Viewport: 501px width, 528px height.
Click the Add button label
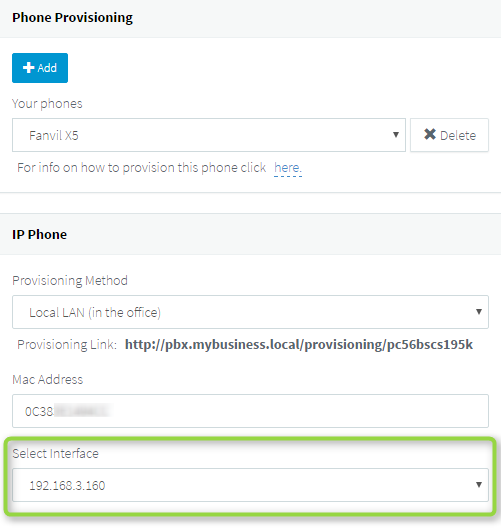pos(47,68)
